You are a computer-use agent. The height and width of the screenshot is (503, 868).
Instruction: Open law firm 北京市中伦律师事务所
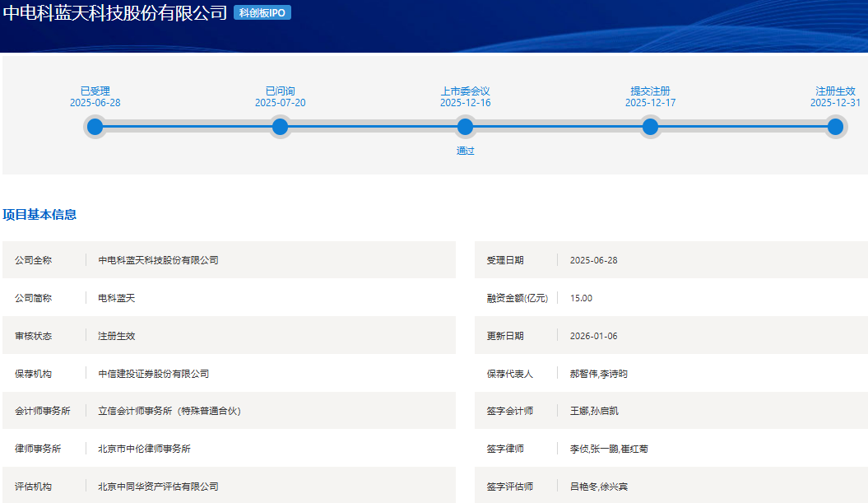coord(144,449)
